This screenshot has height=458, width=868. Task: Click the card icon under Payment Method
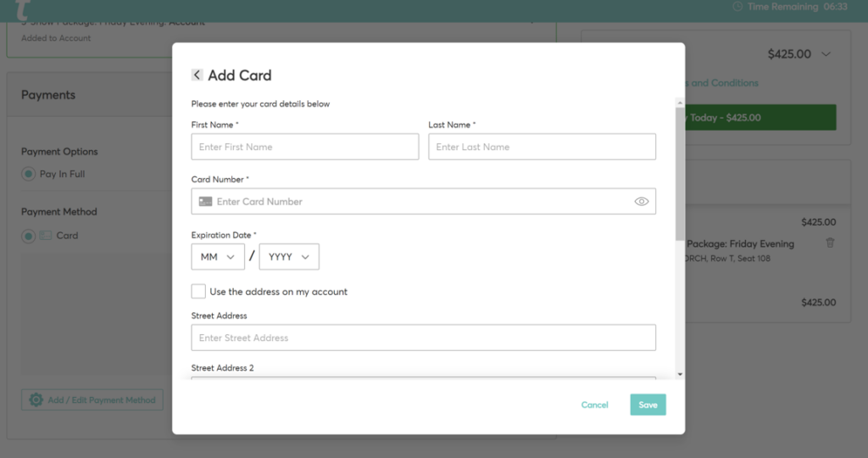pyautogui.click(x=46, y=236)
